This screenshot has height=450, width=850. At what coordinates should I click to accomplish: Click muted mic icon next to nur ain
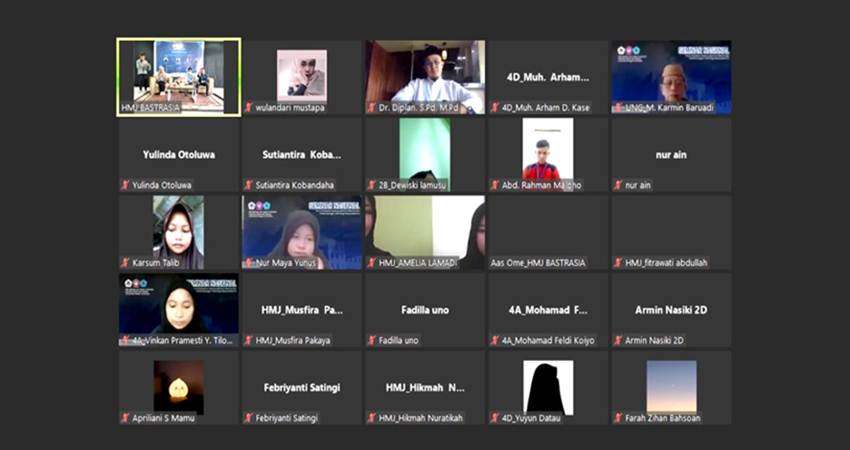(618, 185)
